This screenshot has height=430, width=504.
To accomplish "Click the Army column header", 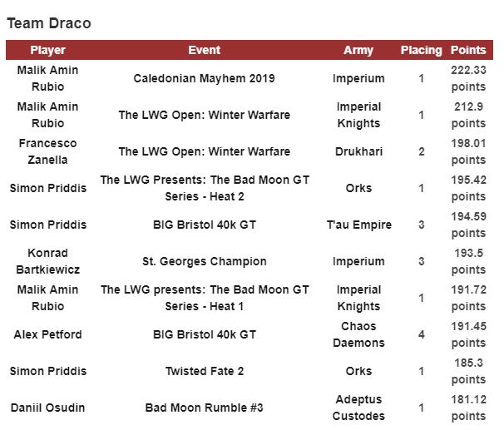I will (358, 50).
